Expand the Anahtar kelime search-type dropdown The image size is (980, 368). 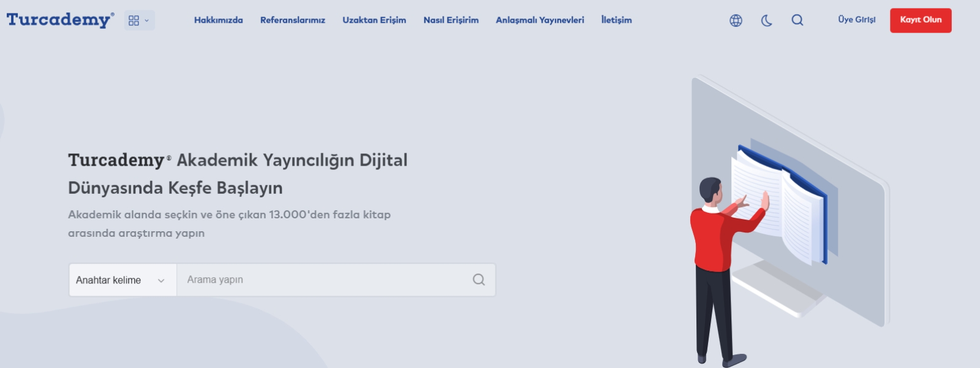pos(123,280)
